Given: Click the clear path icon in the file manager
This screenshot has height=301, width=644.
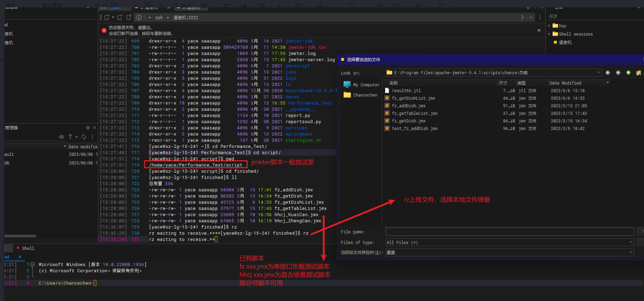Looking at the screenshot, I should [x=61, y=137].
